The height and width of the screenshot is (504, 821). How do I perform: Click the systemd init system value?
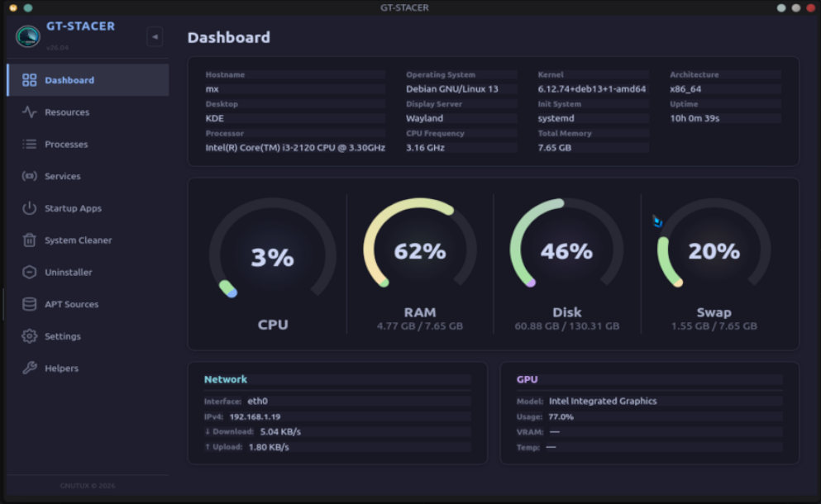point(556,118)
